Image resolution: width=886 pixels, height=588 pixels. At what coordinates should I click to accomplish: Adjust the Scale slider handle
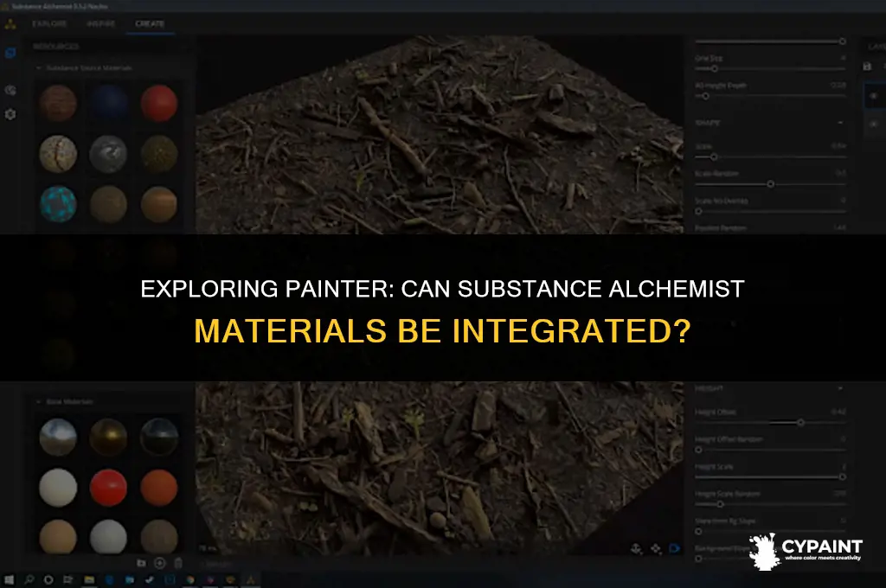(x=714, y=157)
